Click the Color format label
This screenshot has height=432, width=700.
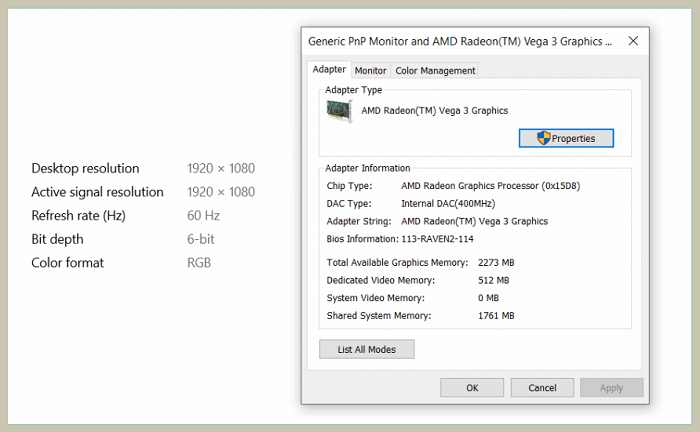[67, 263]
